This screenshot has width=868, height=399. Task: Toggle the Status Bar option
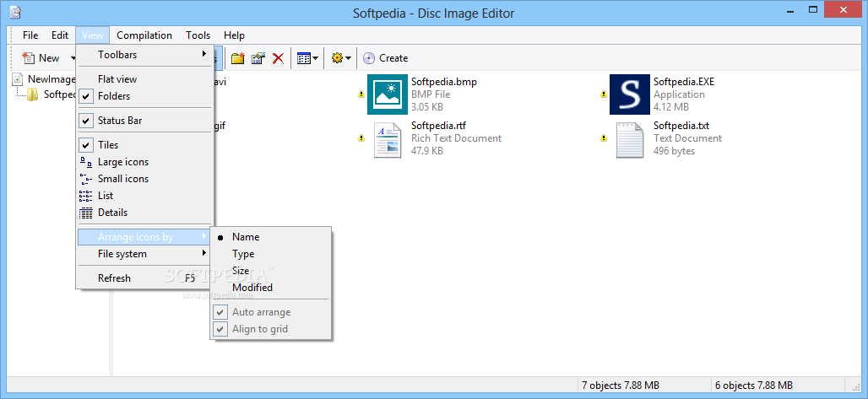[x=145, y=120]
